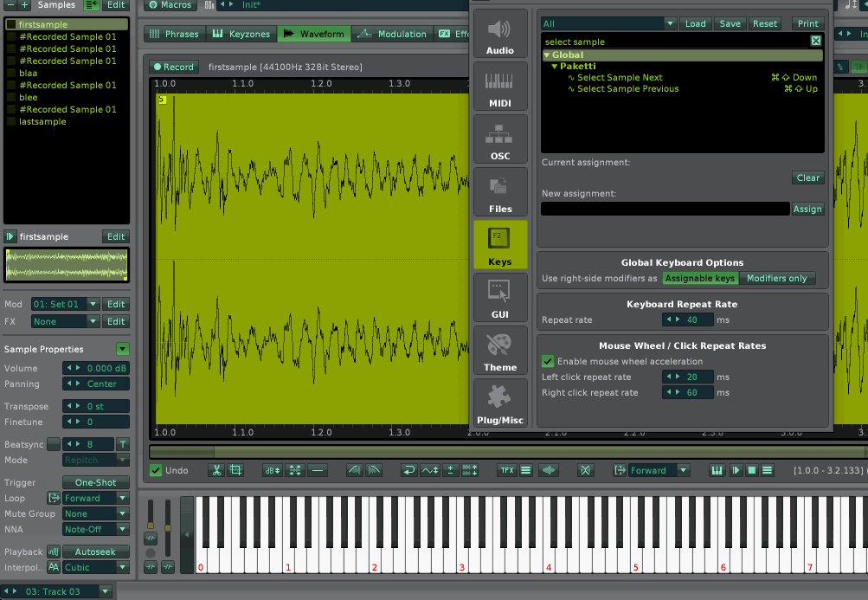Switch to the Keyzones tab
Screen dimensions: 868x600
point(242,34)
